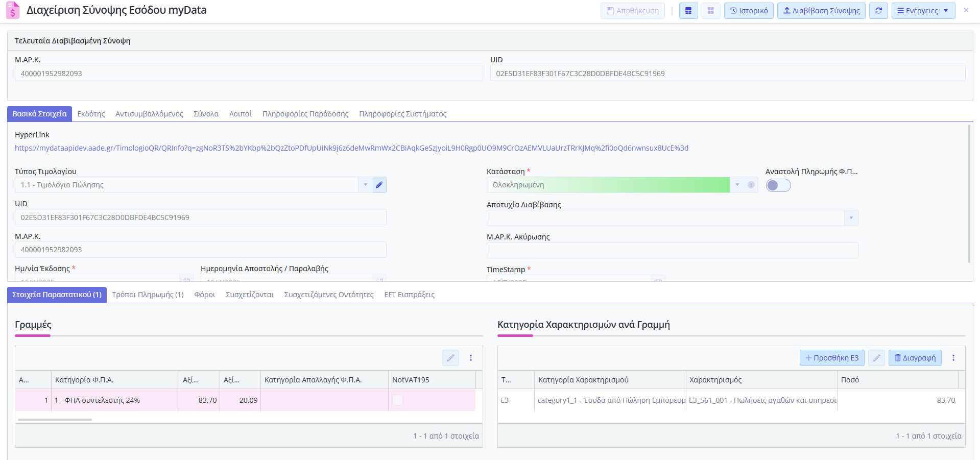Switch to the stacked rows layout view icon
The height and width of the screenshot is (460, 980).
[x=688, y=11]
